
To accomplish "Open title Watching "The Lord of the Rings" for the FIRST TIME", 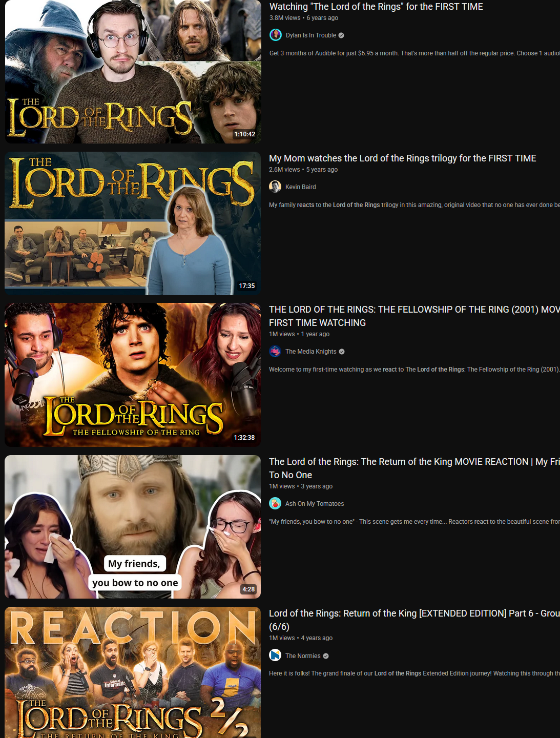I will click(376, 7).
